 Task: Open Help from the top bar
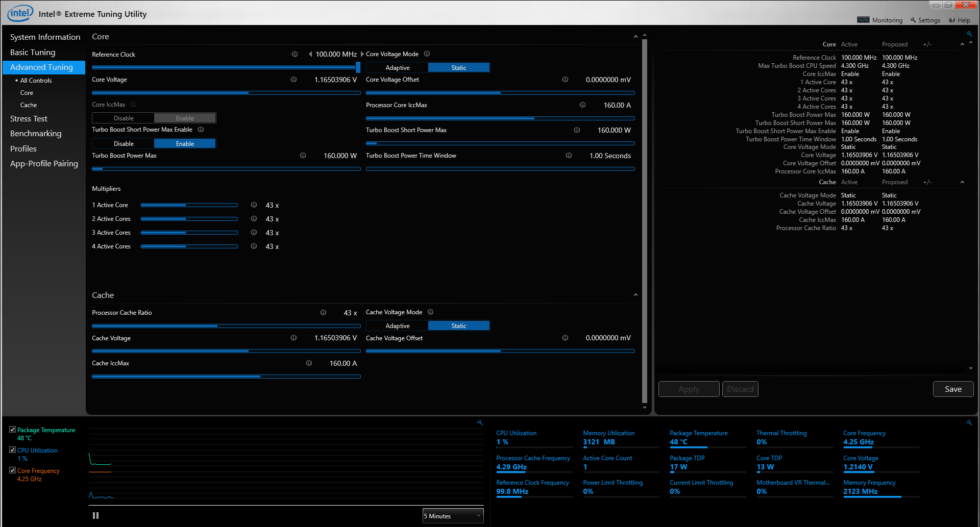[960, 20]
